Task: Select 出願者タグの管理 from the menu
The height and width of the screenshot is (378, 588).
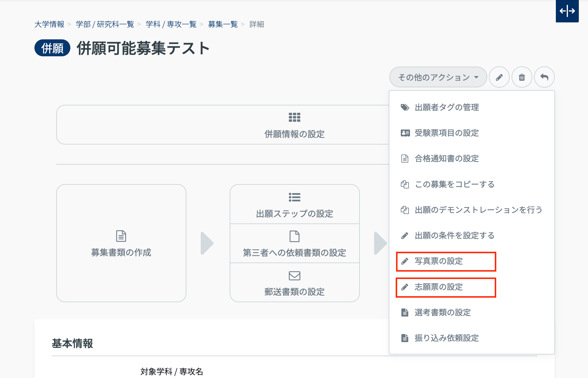Action: pos(446,107)
